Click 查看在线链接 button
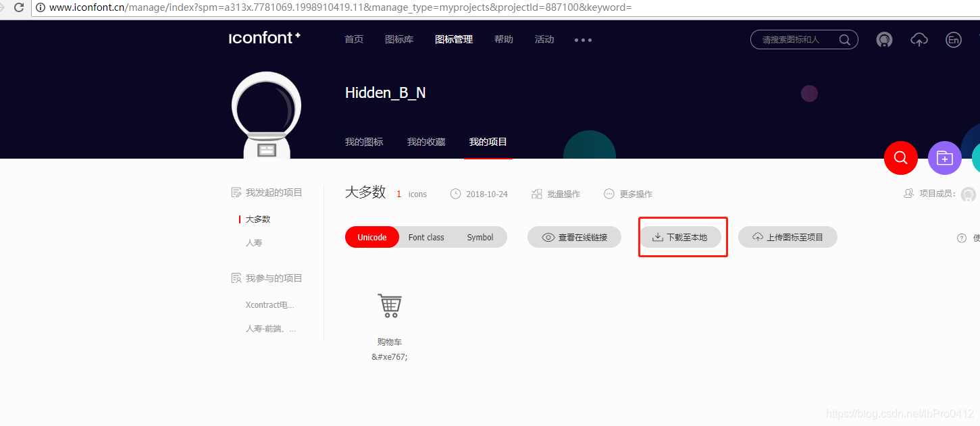980x426 pixels. (574, 237)
